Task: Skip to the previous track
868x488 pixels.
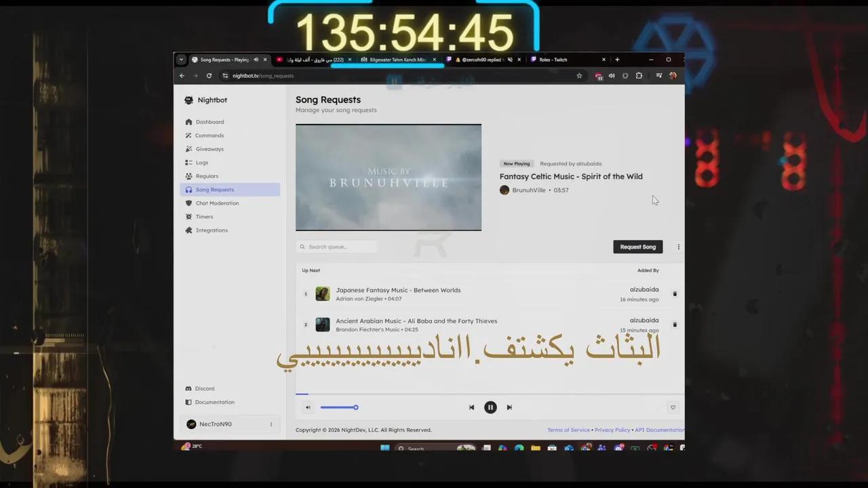Action: tap(471, 407)
